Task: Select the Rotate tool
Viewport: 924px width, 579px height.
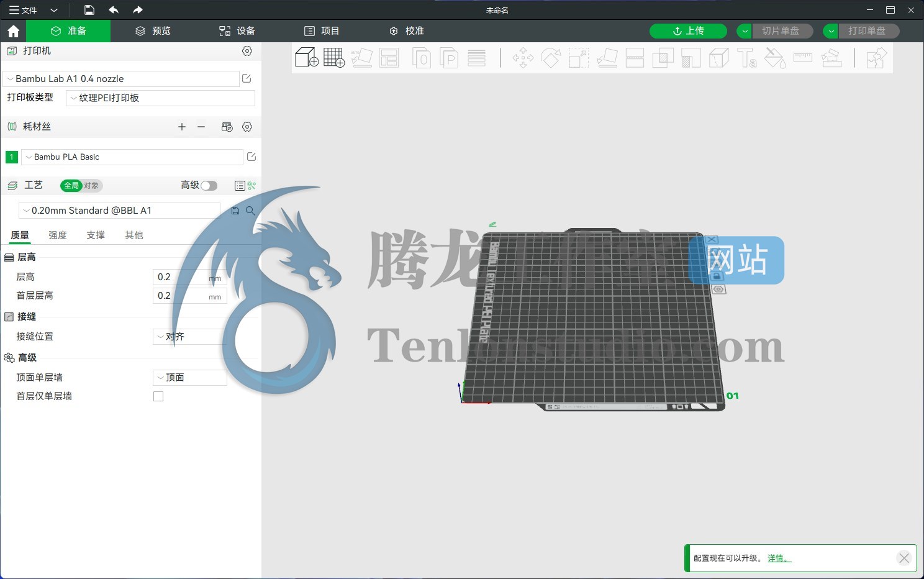Action: 551,58
